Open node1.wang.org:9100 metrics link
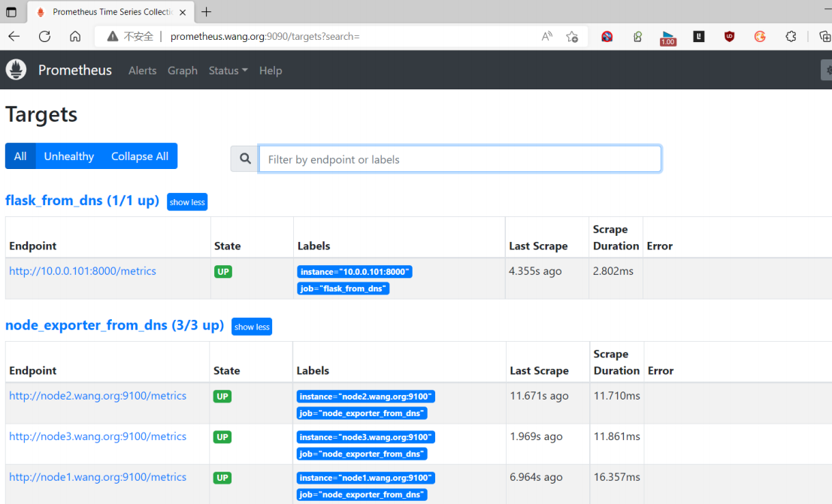Image resolution: width=832 pixels, height=504 pixels. point(98,477)
